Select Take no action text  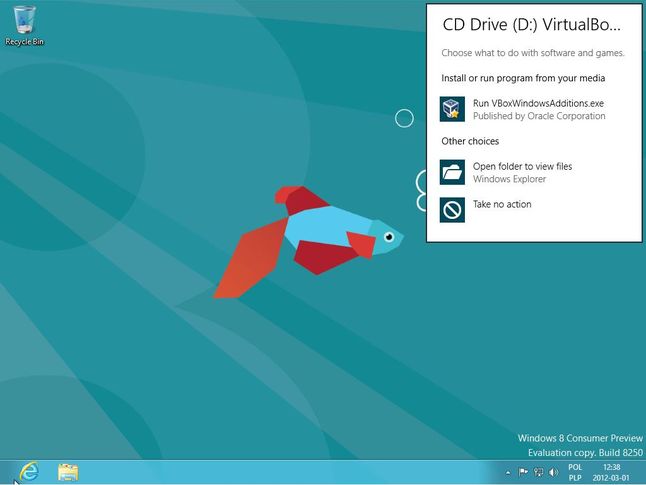(x=502, y=204)
